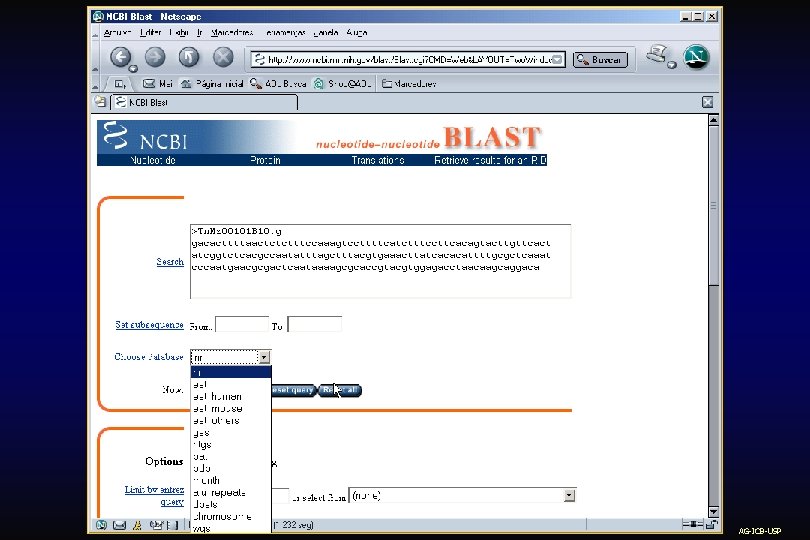Click the security lock icon in status bar

[x=711, y=524]
